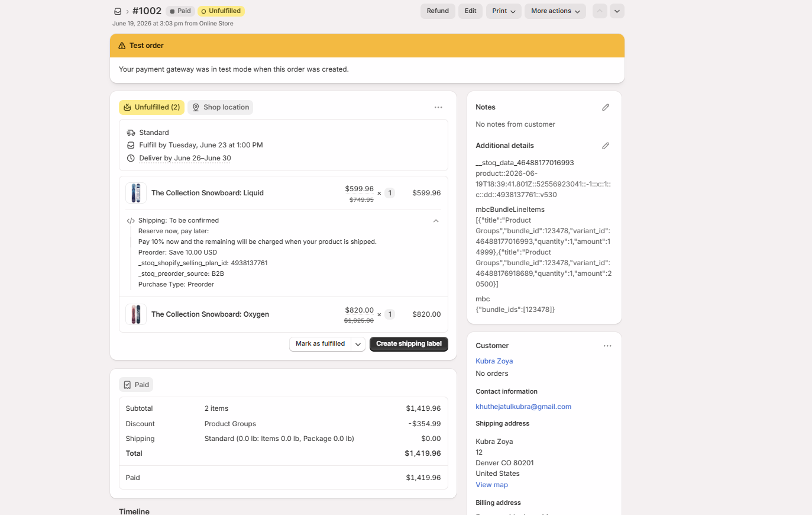Viewport: 812px width, 515px height.
Task: Click the Shop location badge
Action: [220, 107]
